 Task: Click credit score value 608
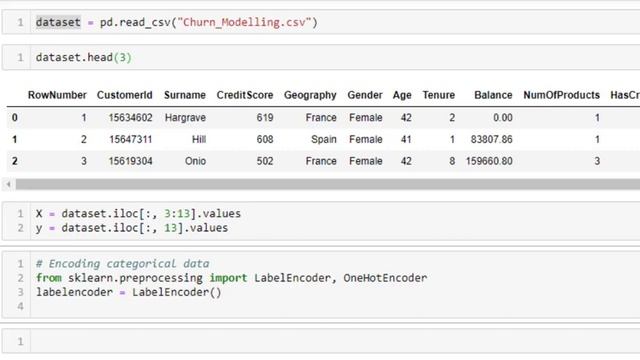point(265,140)
